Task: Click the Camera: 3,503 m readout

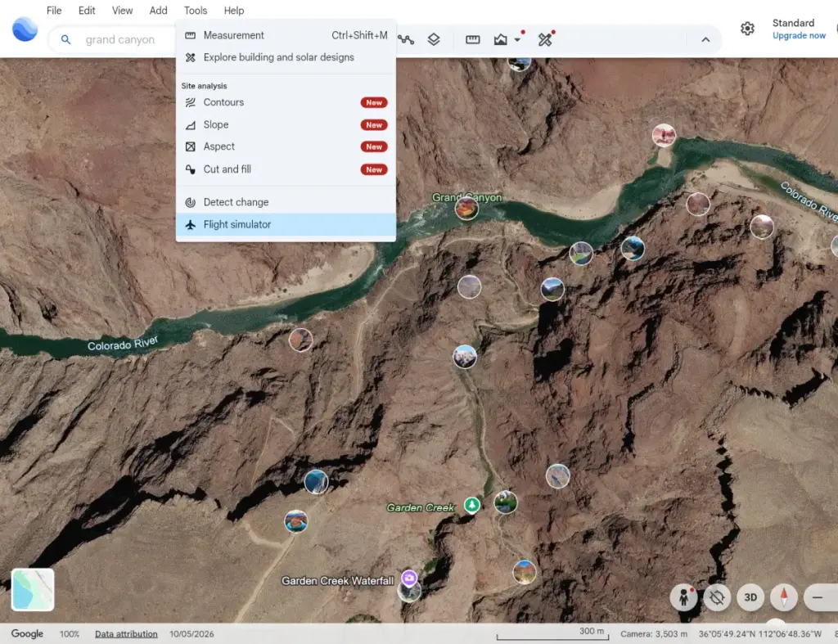Action: (654, 634)
